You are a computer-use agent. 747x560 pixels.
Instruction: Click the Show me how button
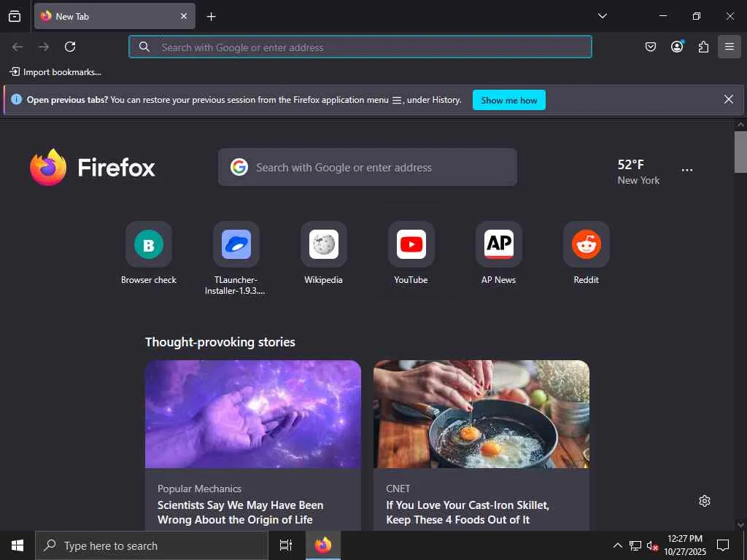508,100
